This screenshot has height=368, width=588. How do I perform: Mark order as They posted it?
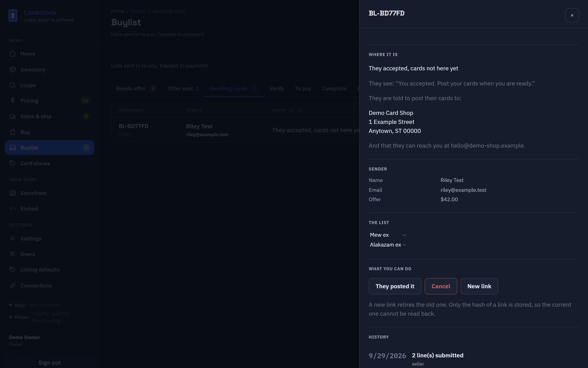(x=395, y=286)
